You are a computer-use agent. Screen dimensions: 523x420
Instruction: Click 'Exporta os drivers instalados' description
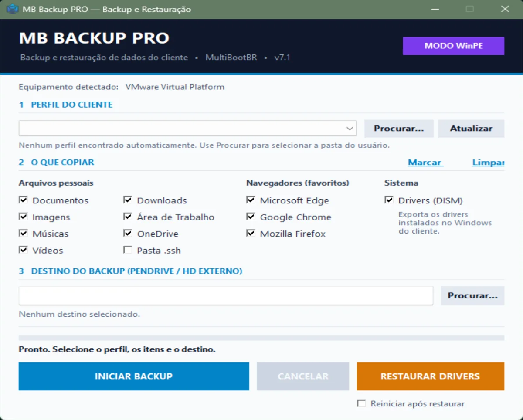coord(445,223)
